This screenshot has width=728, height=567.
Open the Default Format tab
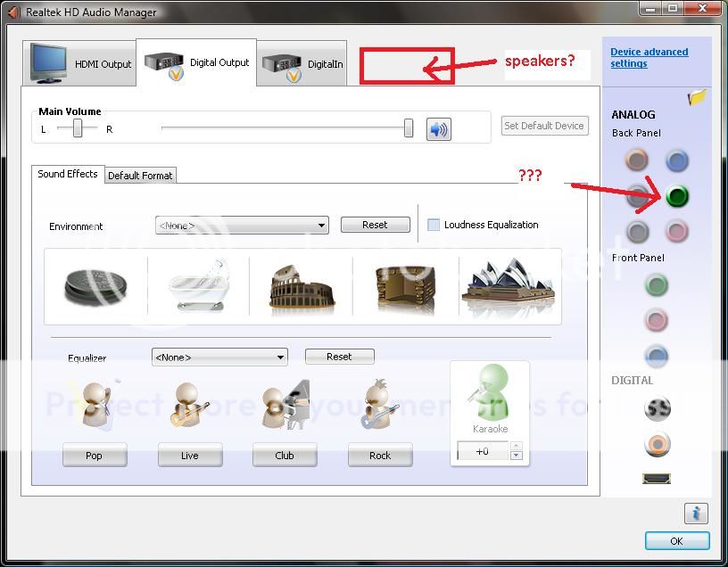click(x=140, y=176)
